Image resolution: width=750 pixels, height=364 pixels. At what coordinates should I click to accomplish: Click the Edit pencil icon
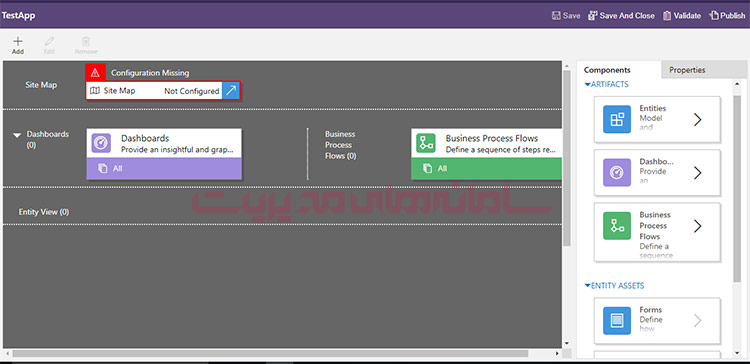pos(49,41)
